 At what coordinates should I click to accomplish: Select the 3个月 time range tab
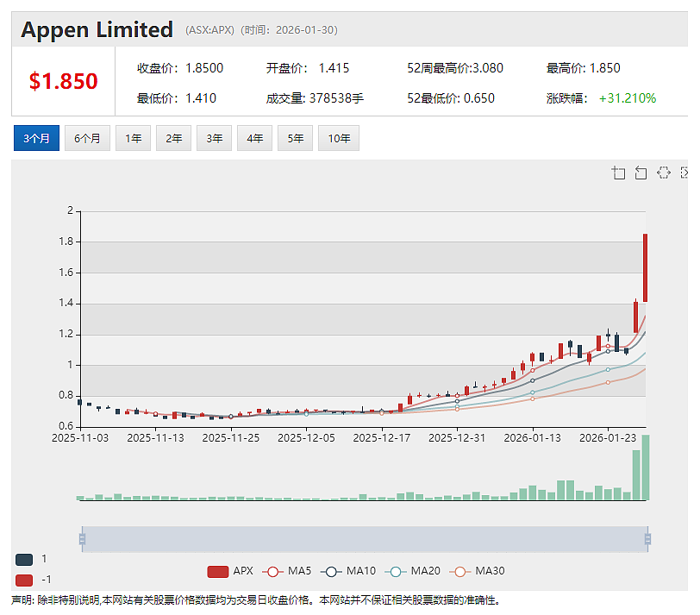(36, 138)
